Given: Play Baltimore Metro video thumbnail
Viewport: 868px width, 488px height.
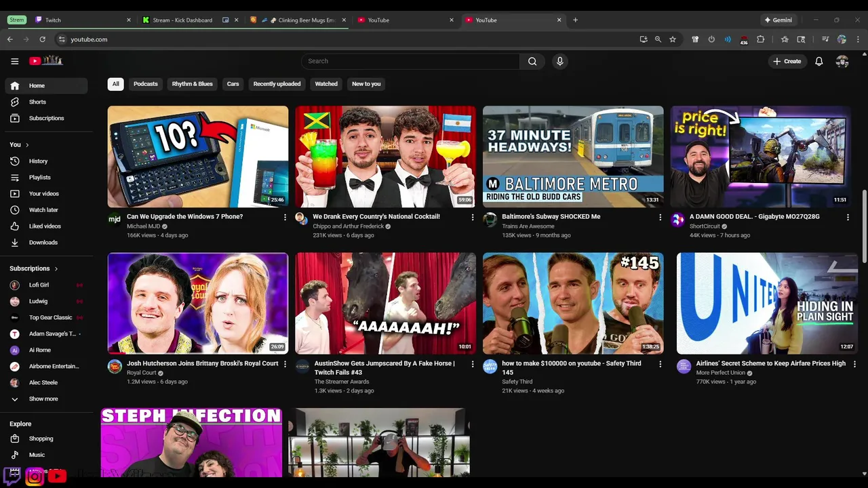Looking at the screenshot, I should pyautogui.click(x=573, y=157).
